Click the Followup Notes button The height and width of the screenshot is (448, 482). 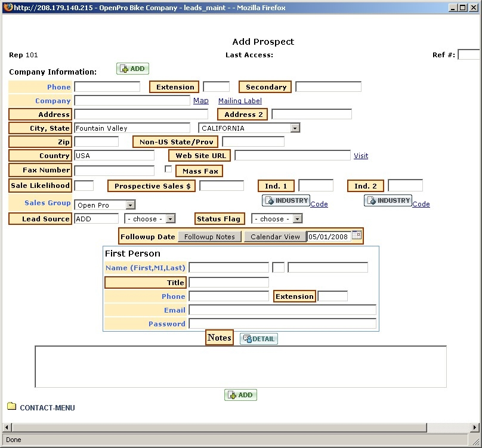coord(209,237)
